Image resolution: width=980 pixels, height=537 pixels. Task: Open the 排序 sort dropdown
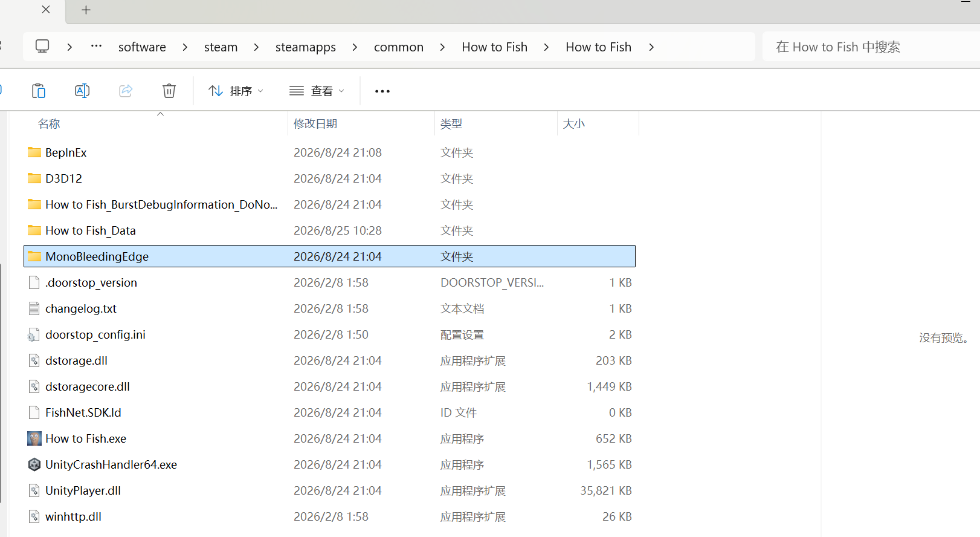point(236,91)
